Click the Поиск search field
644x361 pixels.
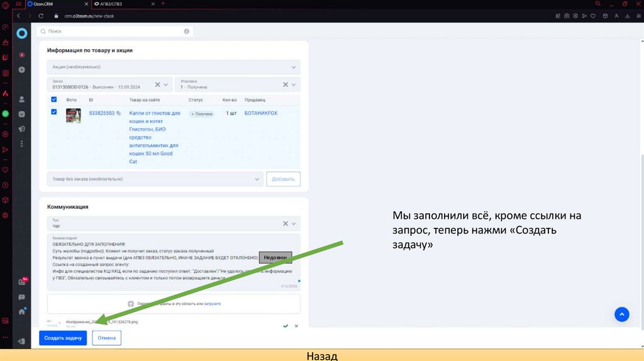(114, 31)
